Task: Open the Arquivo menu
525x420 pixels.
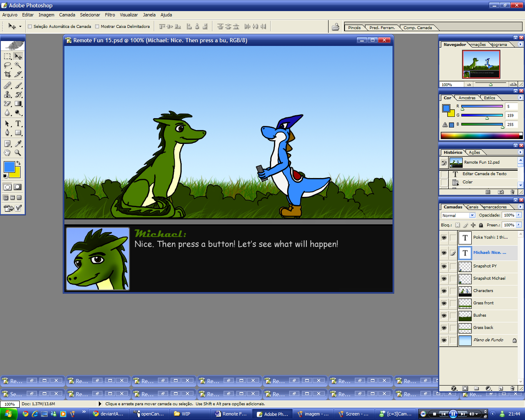Action: click(10, 15)
